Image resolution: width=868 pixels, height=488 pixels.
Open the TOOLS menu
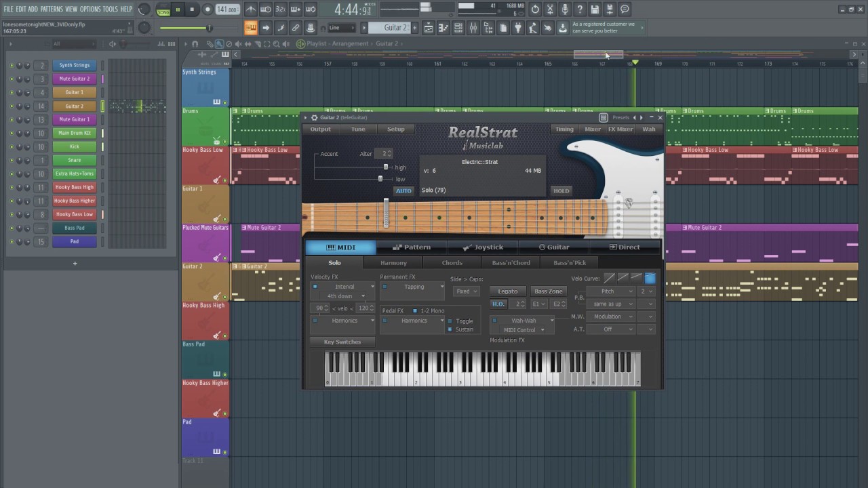coord(111,9)
